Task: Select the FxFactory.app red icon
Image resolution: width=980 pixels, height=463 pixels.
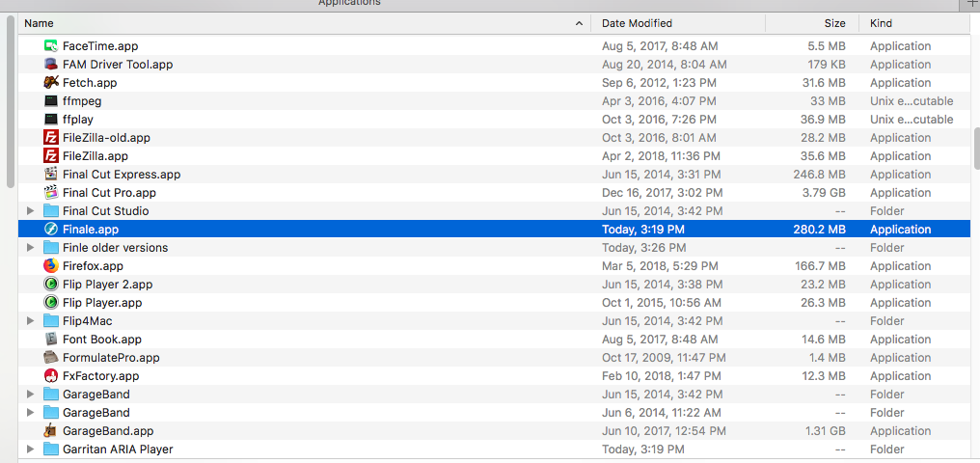Action: tap(51, 376)
